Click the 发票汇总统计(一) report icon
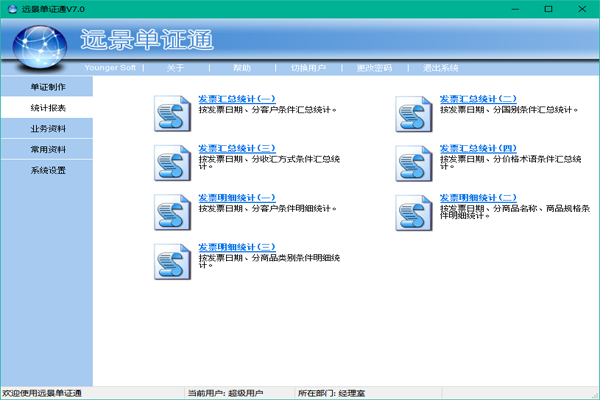The image size is (600, 400). (x=172, y=114)
